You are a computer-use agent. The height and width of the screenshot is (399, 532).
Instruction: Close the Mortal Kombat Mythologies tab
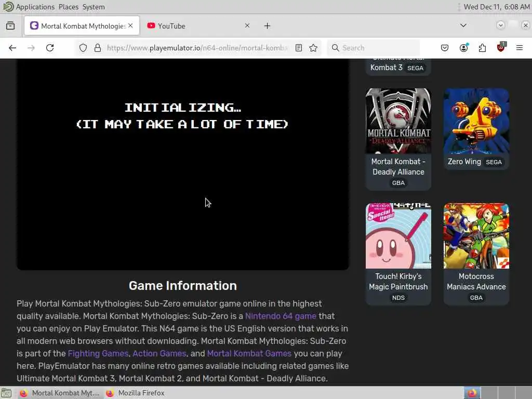(x=130, y=25)
